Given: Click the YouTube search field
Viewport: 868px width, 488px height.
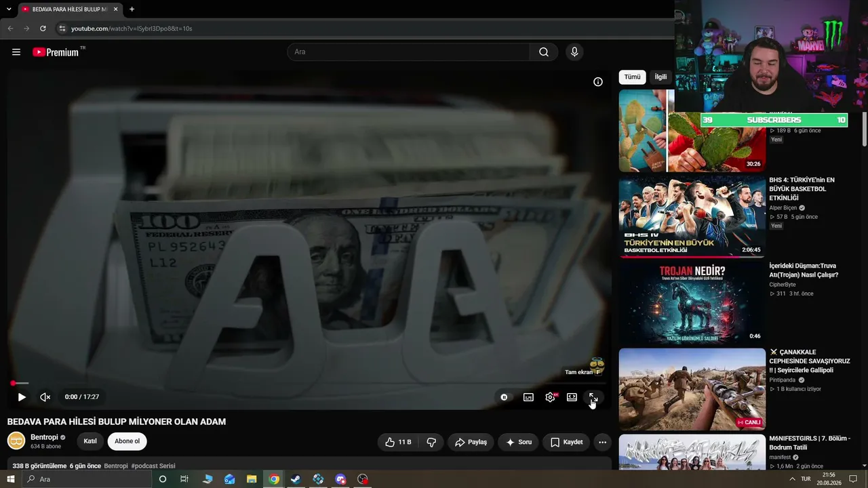Looking at the screenshot, I should [408, 52].
